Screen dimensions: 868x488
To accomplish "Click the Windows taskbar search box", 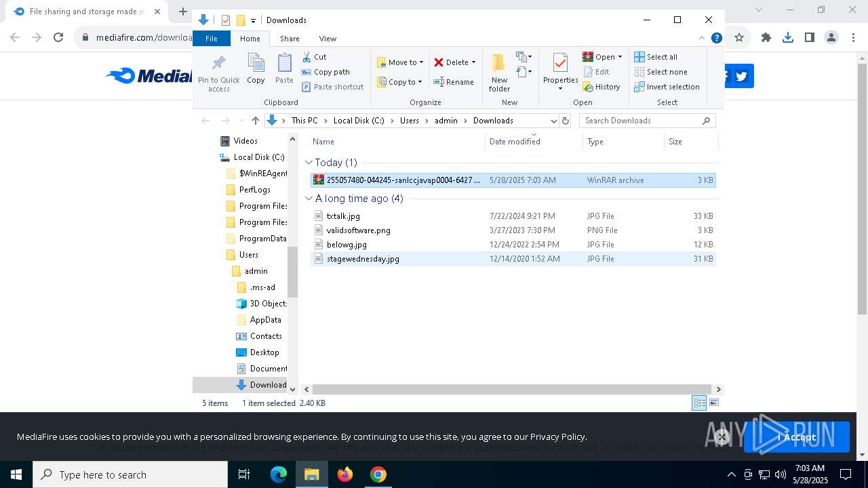I will coord(130,474).
